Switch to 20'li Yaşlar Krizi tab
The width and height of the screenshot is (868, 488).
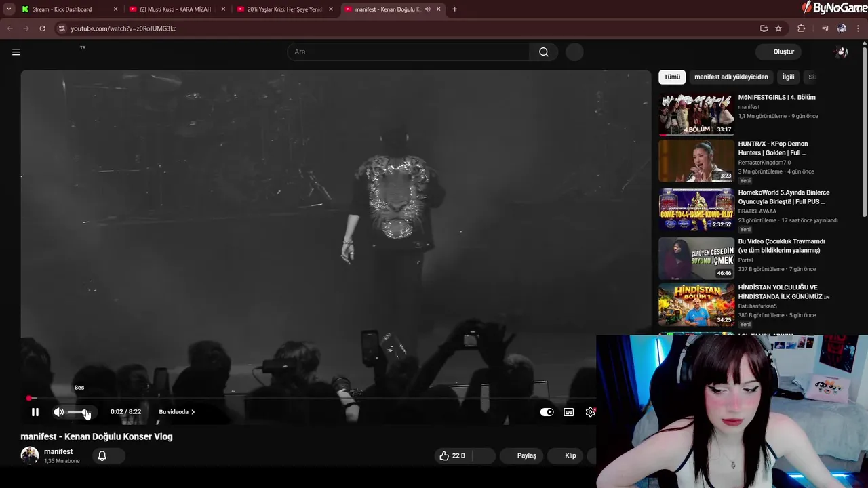coord(284,9)
